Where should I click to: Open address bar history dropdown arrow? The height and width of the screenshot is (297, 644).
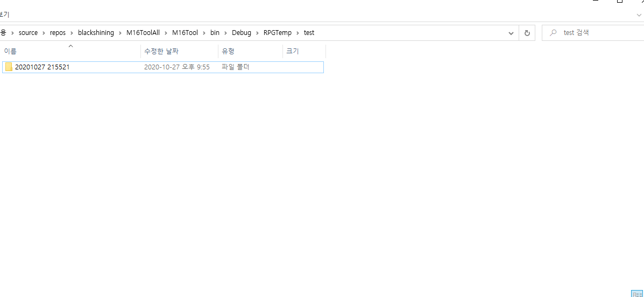tap(511, 33)
